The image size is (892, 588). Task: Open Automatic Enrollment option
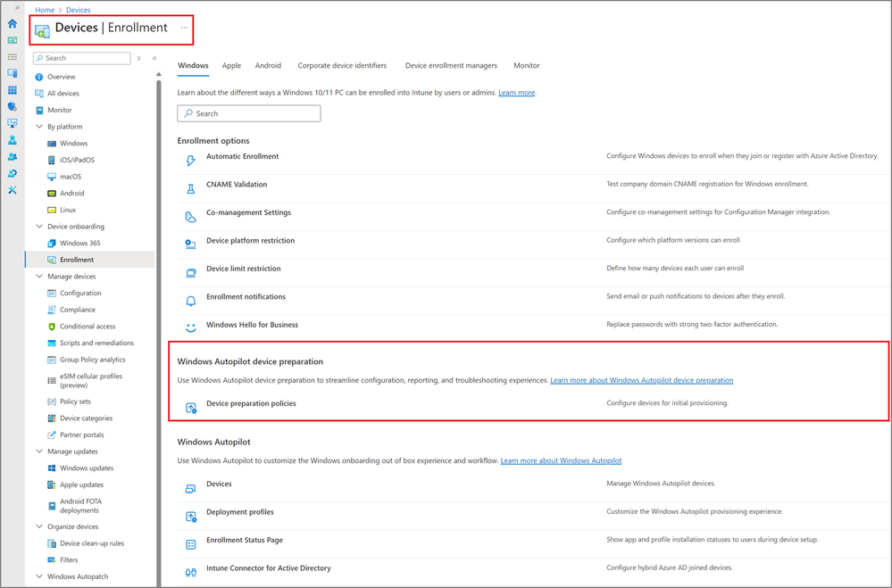(242, 156)
